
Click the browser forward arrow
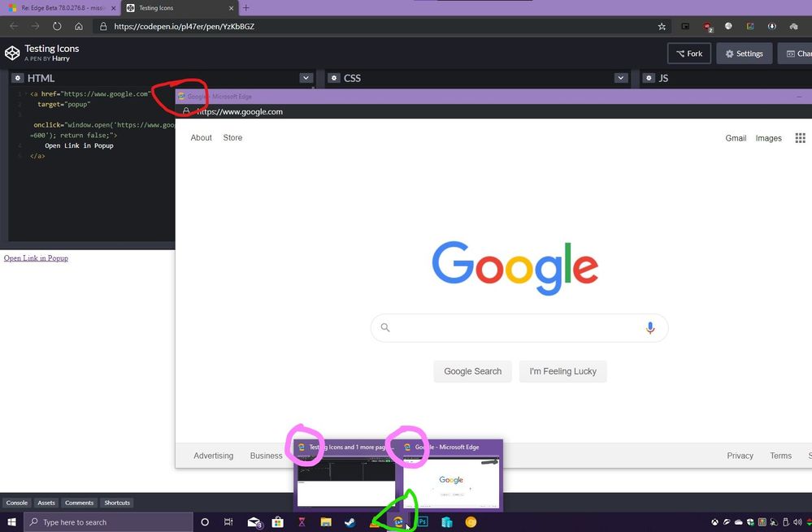click(x=35, y=26)
